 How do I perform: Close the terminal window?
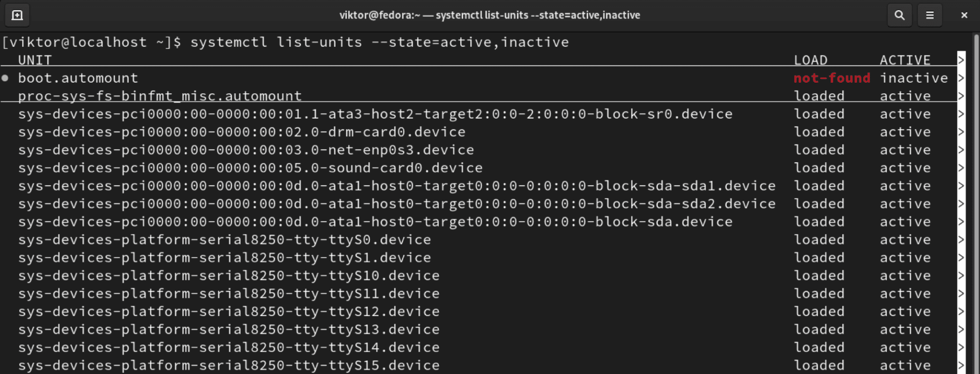click(x=964, y=15)
